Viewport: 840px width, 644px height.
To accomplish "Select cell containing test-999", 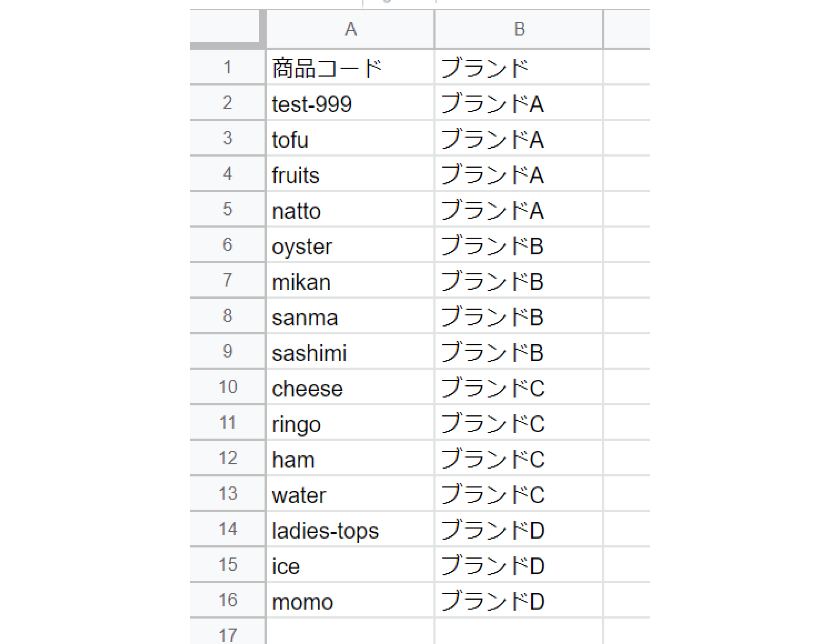I will [350, 103].
